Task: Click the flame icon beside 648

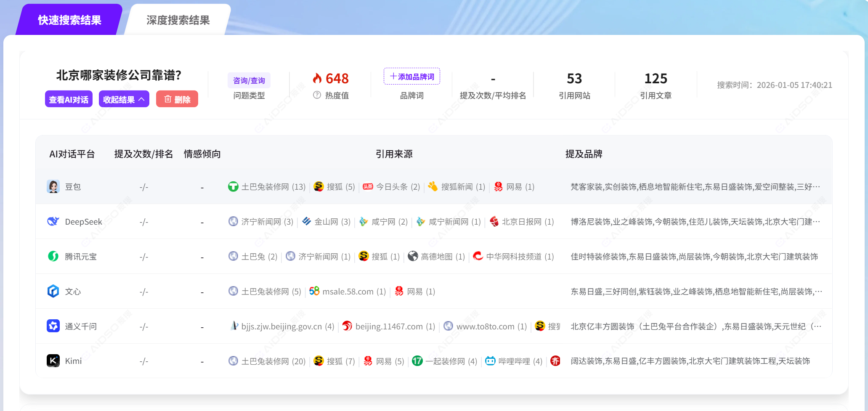Action: tap(317, 78)
